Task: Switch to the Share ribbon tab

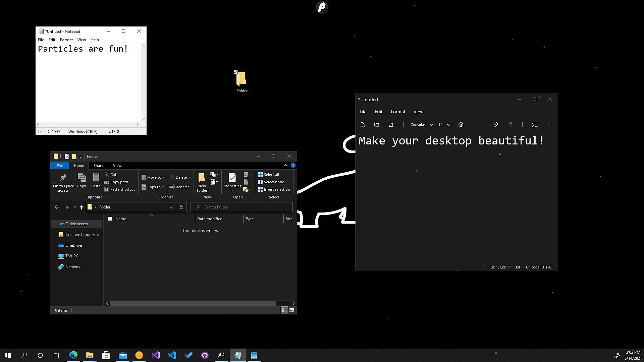Action: coord(98,166)
